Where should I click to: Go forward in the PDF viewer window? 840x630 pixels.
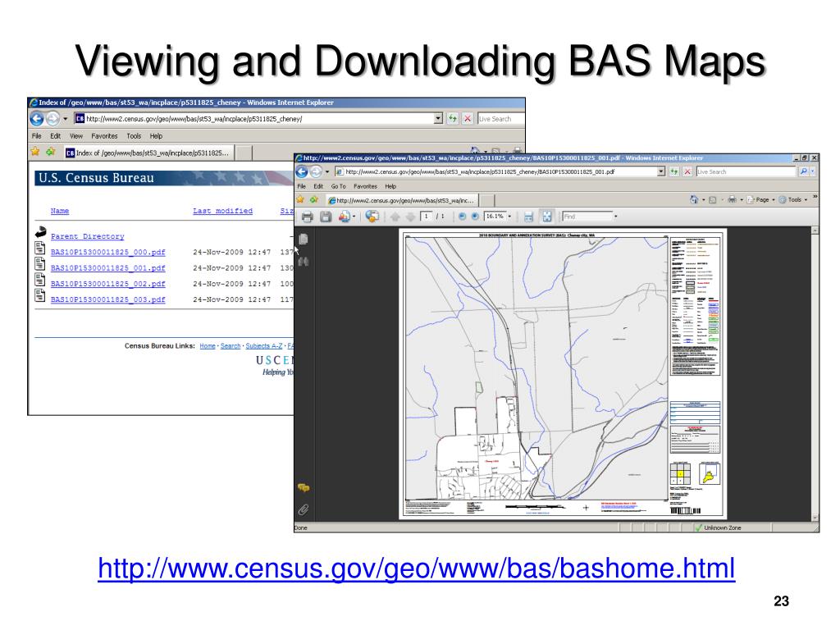tap(316, 172)
